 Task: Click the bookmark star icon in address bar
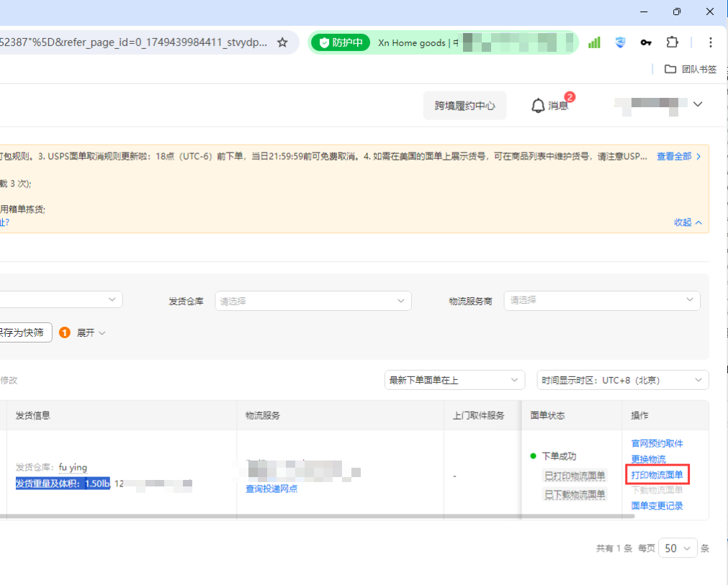click(x=282, y=42)
